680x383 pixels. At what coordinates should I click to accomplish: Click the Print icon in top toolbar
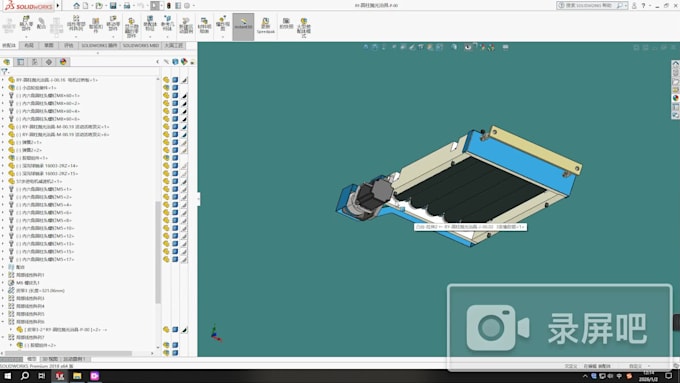127,6
